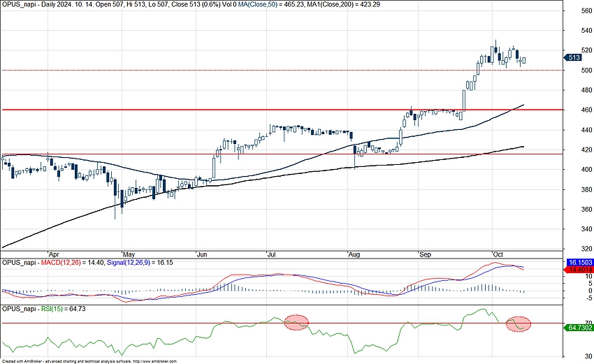Click the 513 current price tag on price axis
594x364 pixels.
click(573, 57)
